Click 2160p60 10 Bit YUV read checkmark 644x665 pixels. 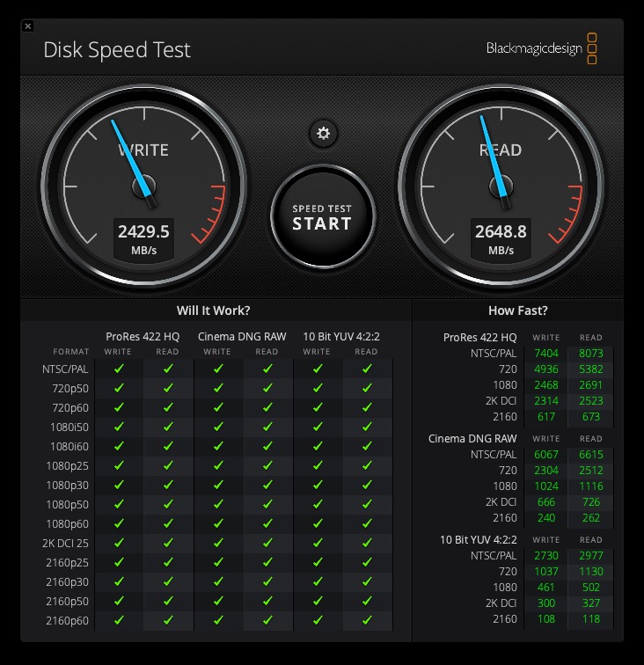368,620
